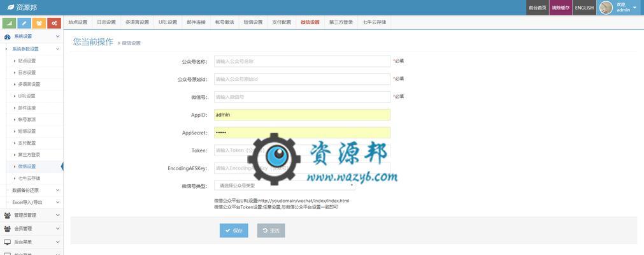Click the red gears shortcut button
Screen dimensions: 644x255
pos(54,23)
